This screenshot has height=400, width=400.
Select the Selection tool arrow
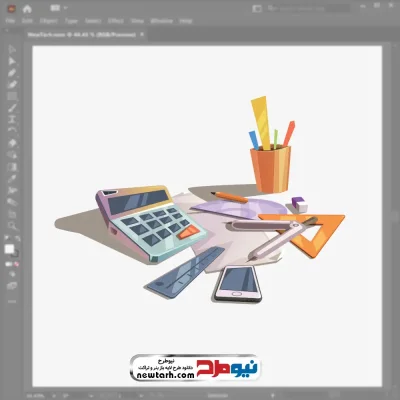[x=12, y=49]
